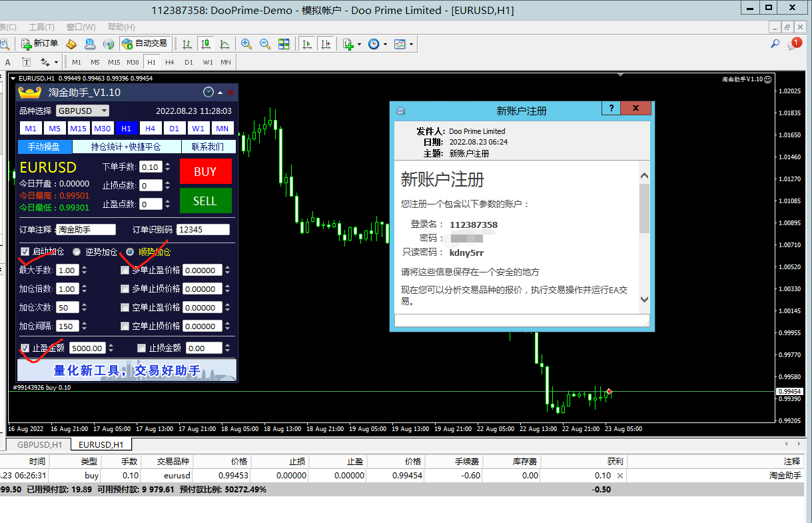Select the text box tool (T)
Screen dimensions: 812x523
point(27,62)
